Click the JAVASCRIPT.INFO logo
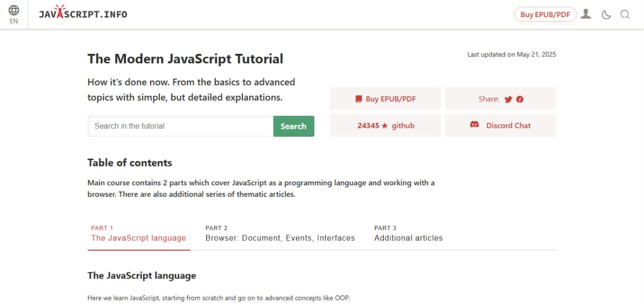The image size is (644, 304). click(83, 13)
